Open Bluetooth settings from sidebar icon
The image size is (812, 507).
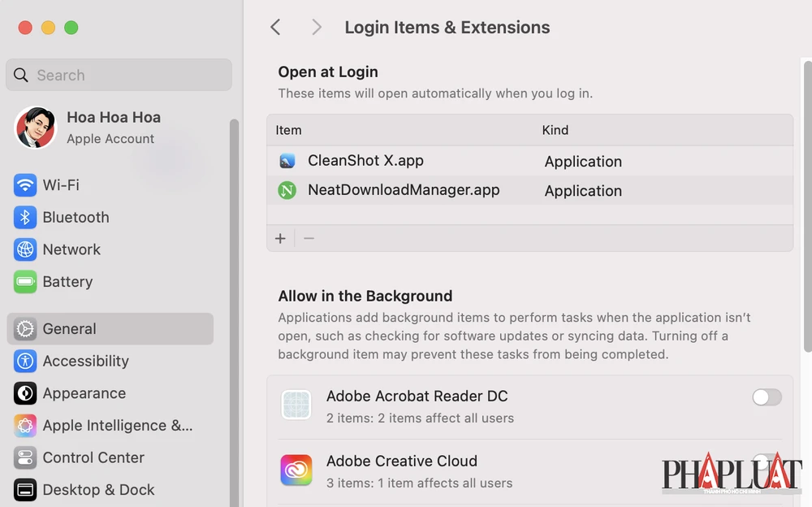click(x=25, y=218)
